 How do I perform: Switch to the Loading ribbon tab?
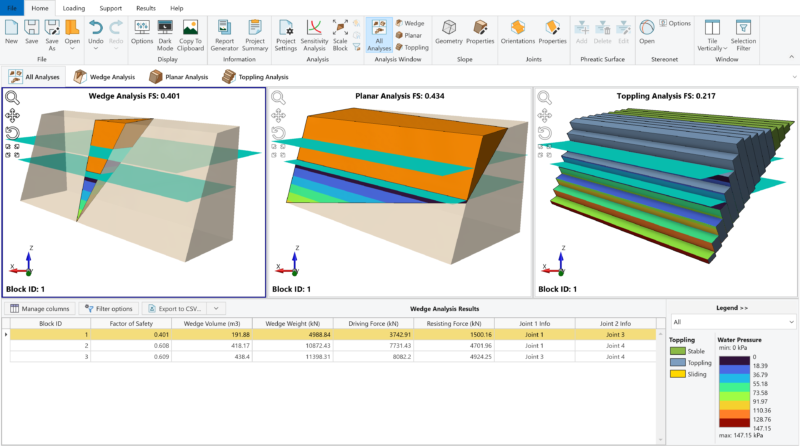click(x=74, y=7)
